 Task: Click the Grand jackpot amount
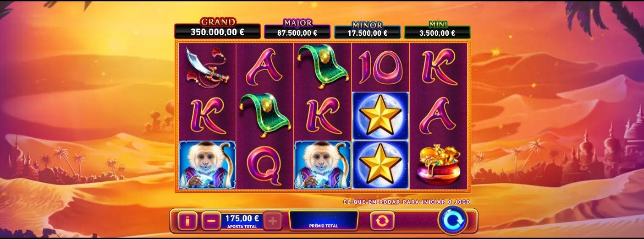click(x=217, y=32)
